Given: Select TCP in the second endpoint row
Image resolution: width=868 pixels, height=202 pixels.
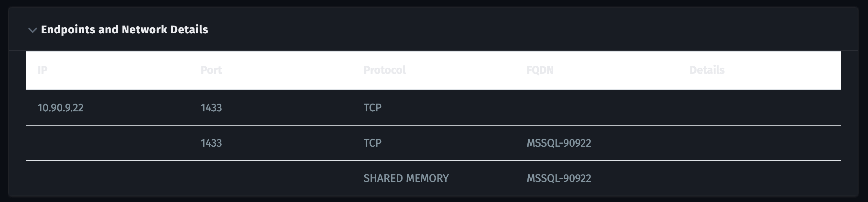Looking at the screenshot, I should [373, 143].
